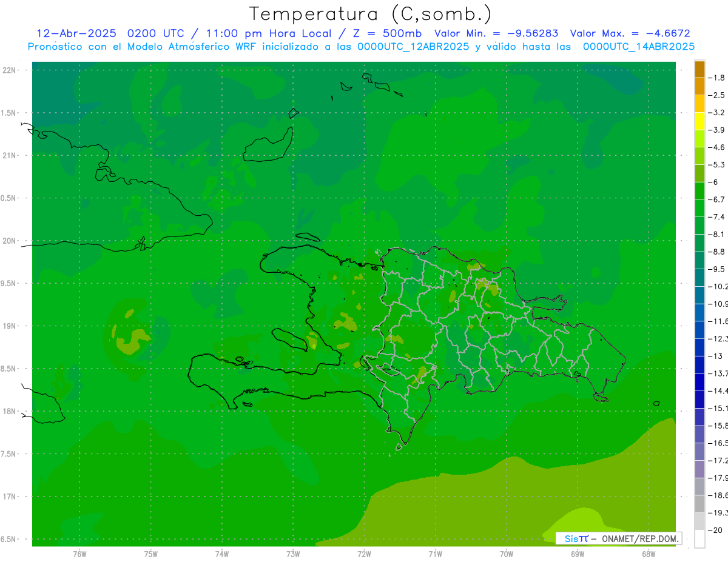
Task: Click the "19N" latitude axis label
Action: click(x=9, y=326)
